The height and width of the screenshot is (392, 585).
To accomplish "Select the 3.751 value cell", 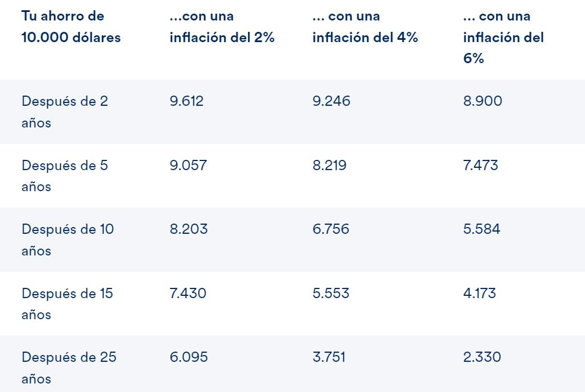I will [329, 357].
